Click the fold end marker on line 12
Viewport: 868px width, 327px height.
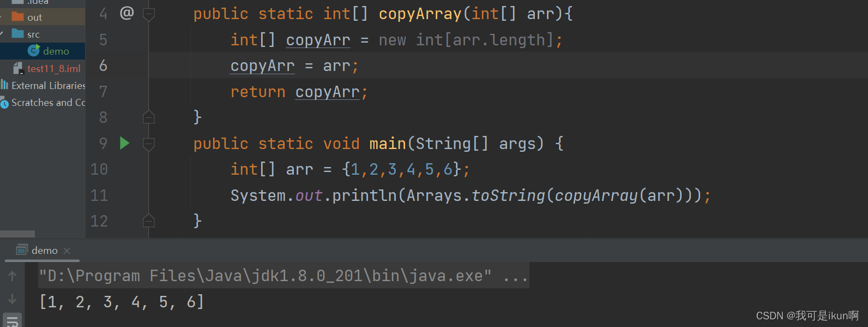148,221
